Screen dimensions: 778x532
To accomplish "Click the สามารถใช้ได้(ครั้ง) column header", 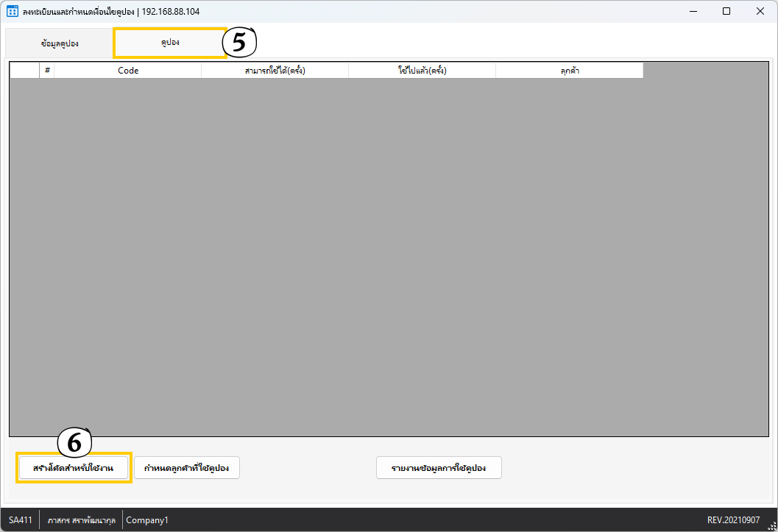I will tap(275, 71).
